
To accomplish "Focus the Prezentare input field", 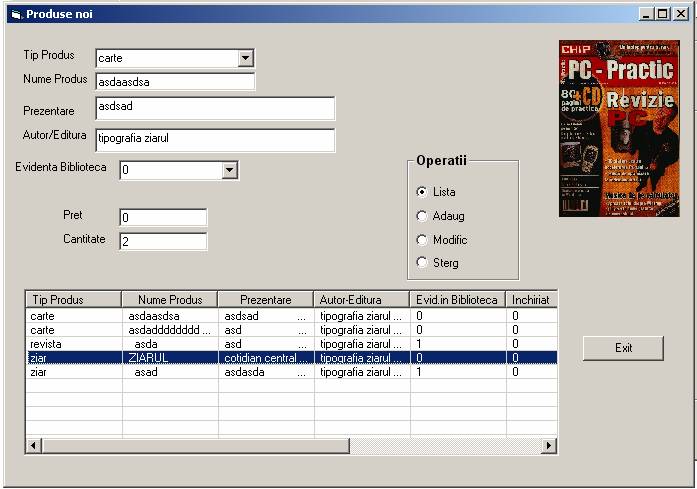I will (215, 108).
